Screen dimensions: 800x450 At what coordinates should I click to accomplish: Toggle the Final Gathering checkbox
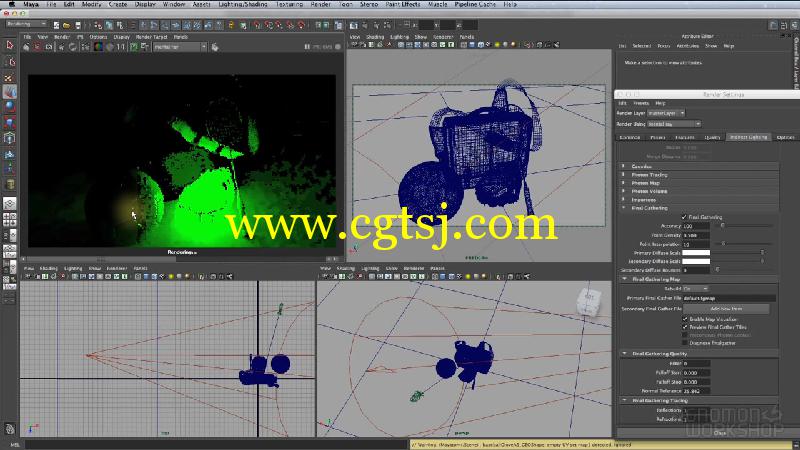684,217
